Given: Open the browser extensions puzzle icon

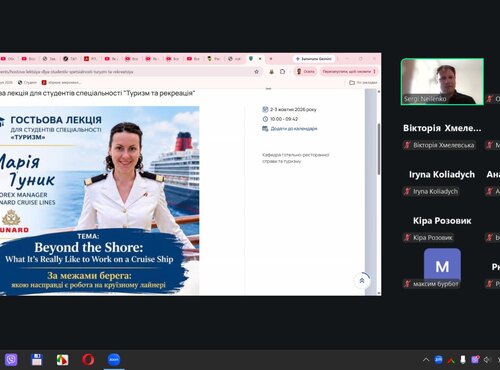Looking at the screenshot, I should [282, 72].
